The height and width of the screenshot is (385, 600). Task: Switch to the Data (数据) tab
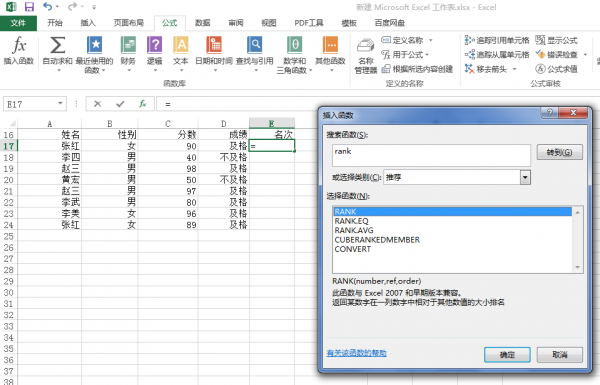(x=202, y=23)
